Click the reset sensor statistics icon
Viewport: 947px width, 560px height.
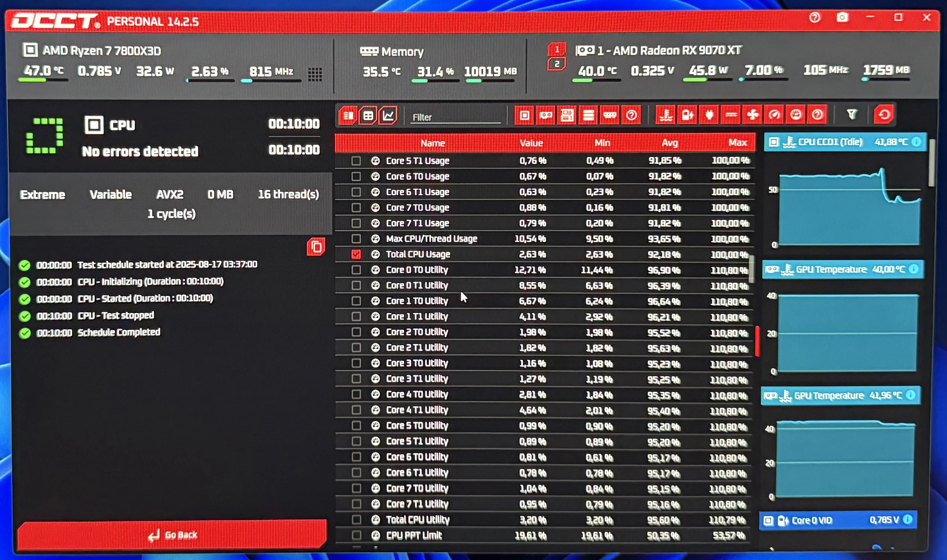884,114
